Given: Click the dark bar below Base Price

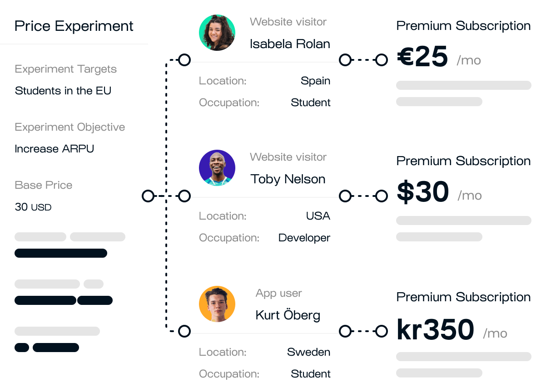Looking at the screenshot, I should pyautogui.click(x=61, y=253).
